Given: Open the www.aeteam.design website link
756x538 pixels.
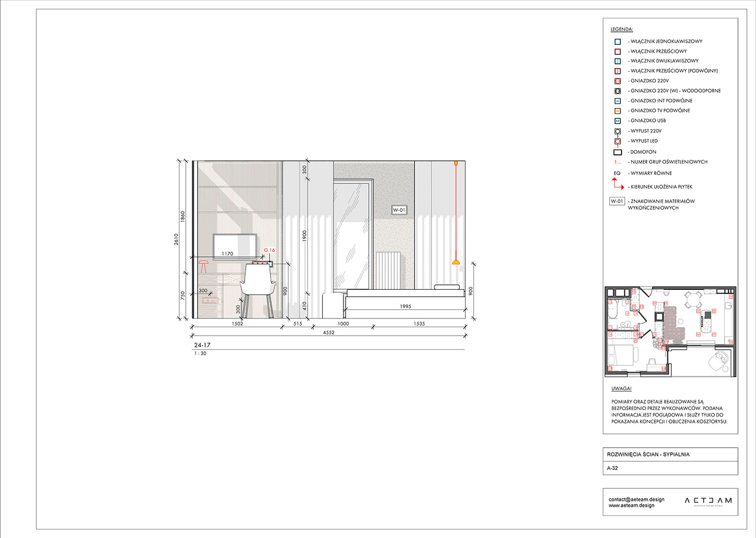Looking at the screenshot, I should coord(631,506).
